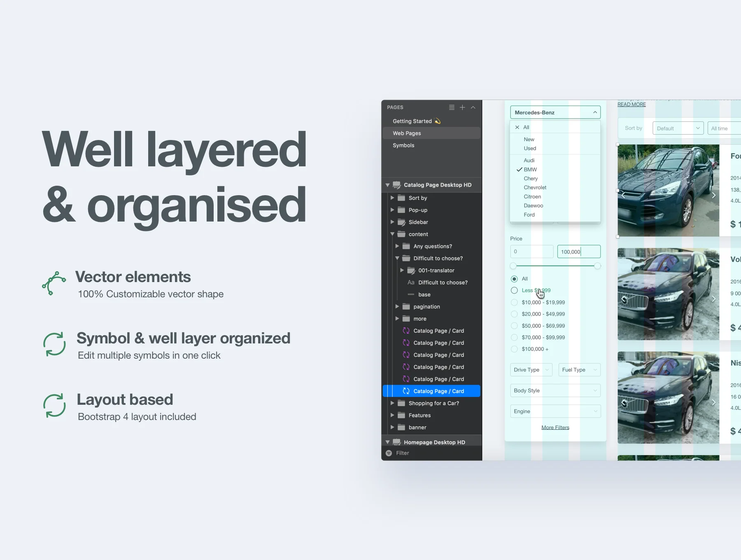
Task: Collapse the content folder
Action: [x=392, y=234]
